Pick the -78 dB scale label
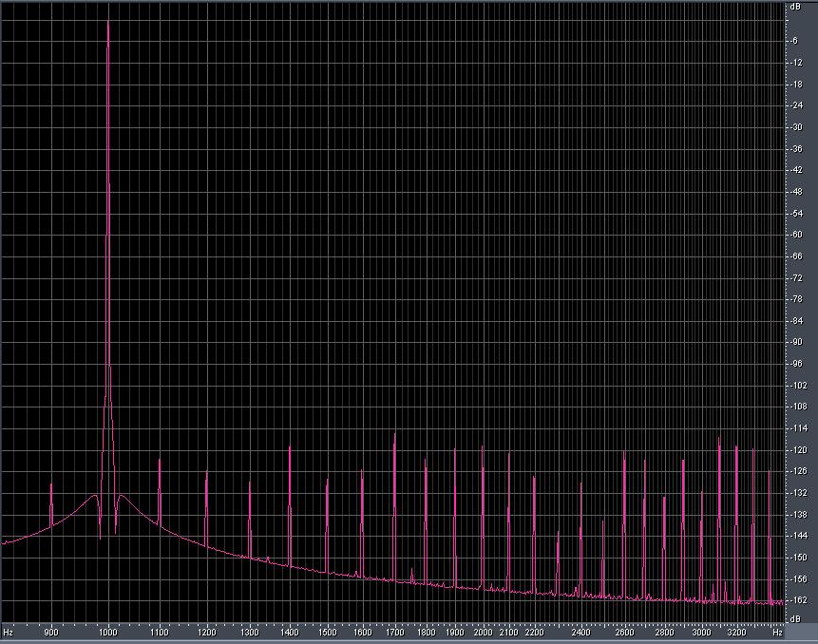 (x=796, y=299)
